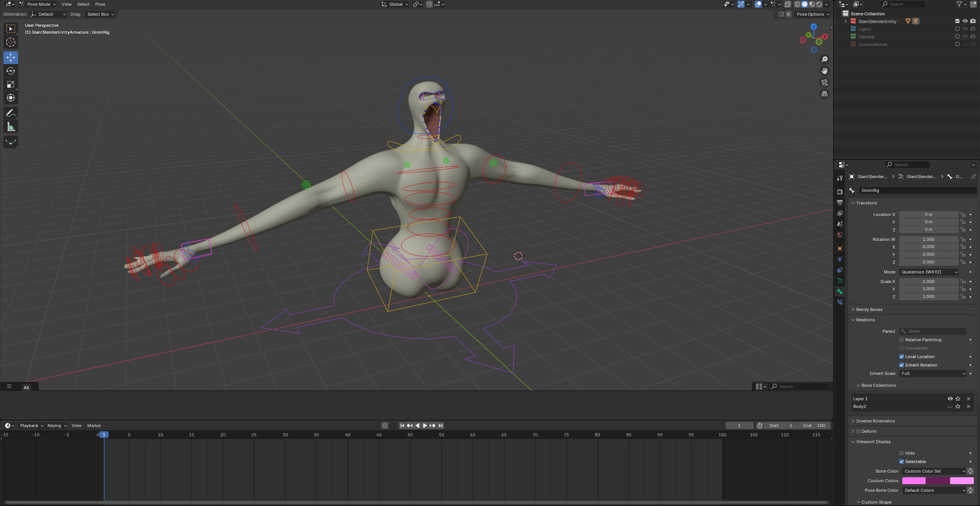Open the World properties tab

(840, 235)
